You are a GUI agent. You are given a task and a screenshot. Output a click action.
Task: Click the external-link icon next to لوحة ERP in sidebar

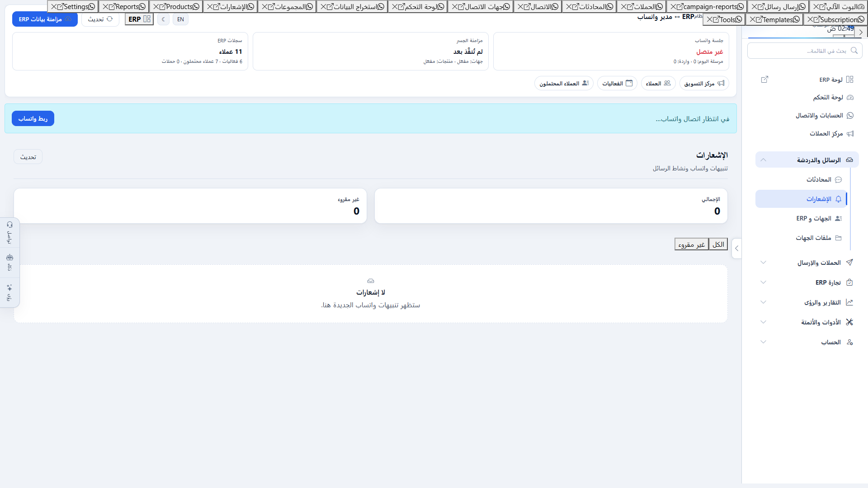point(764,80)
